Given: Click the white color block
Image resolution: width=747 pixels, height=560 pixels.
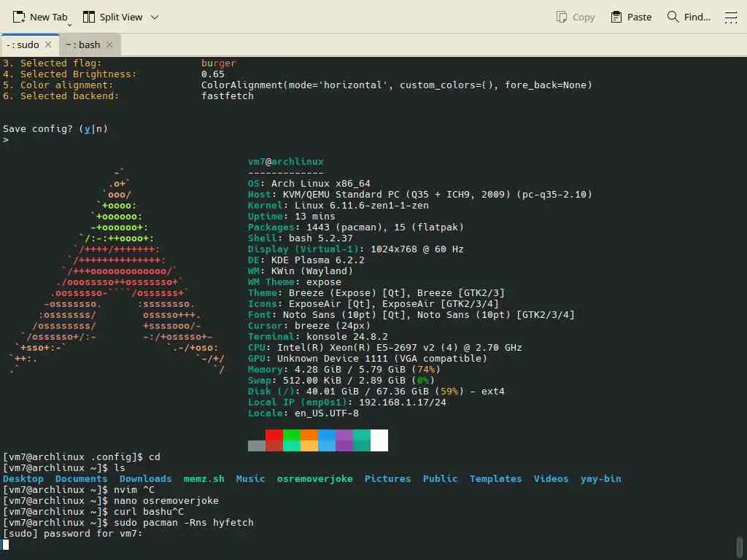Looking at the screenshot, I should pos(379,440).
